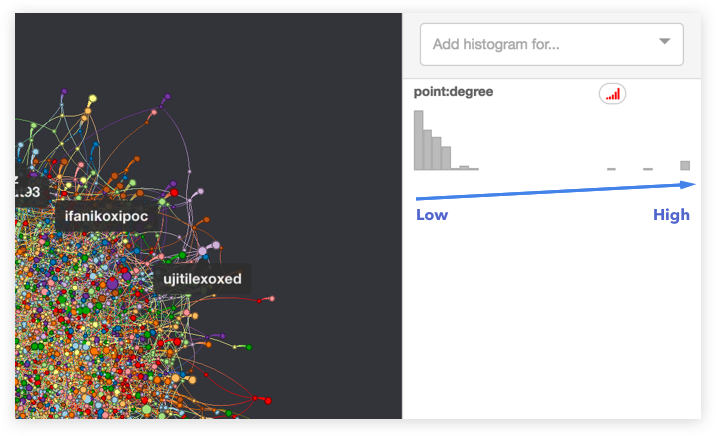Click the lavender node above ujitilexoxed label
The image size is (716, 436).
(202, 249)
